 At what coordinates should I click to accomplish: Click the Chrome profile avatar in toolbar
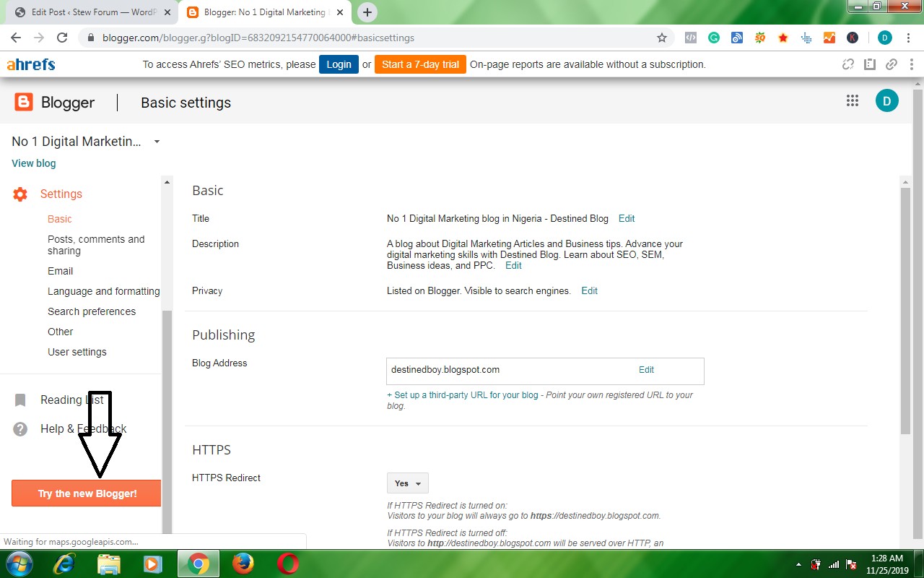coord(885,38)
